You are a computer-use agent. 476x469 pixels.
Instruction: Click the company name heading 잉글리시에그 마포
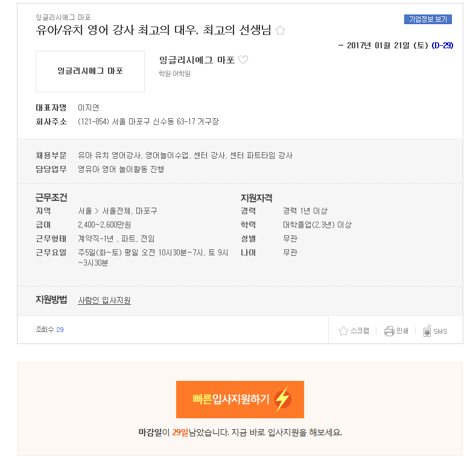coord(197,60)
